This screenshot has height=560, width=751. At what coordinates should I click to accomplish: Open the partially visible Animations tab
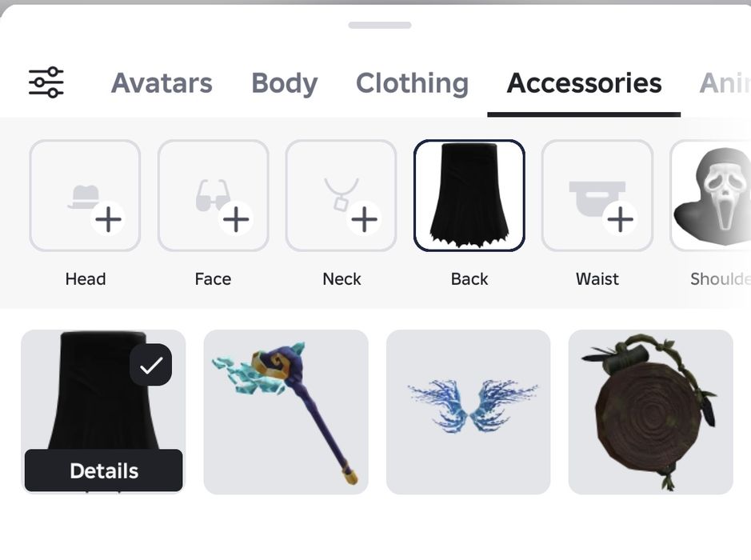[x=725, y=83]
